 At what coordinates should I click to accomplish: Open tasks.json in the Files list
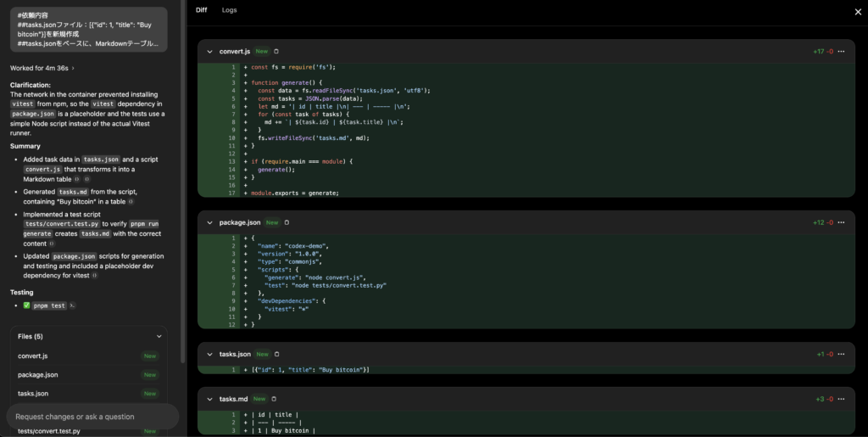(88, 394)
